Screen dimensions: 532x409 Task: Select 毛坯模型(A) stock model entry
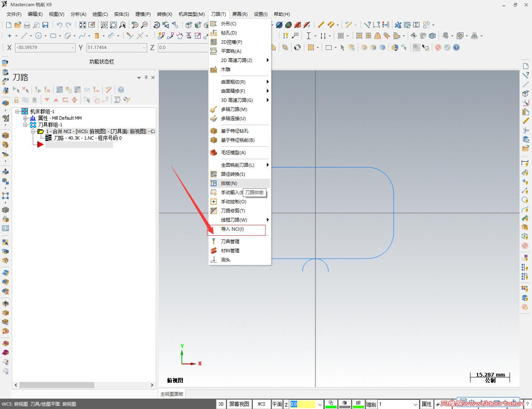point(239,153)
